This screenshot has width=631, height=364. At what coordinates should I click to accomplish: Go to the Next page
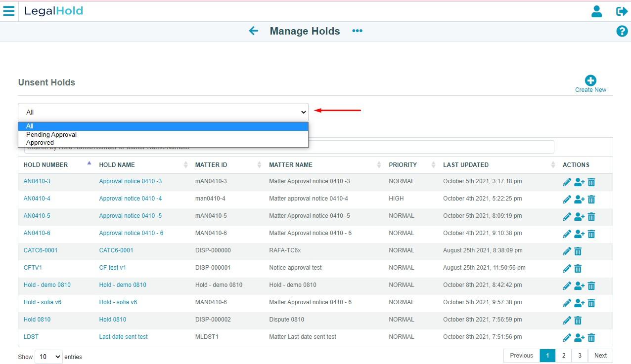[x=600, y=356]
